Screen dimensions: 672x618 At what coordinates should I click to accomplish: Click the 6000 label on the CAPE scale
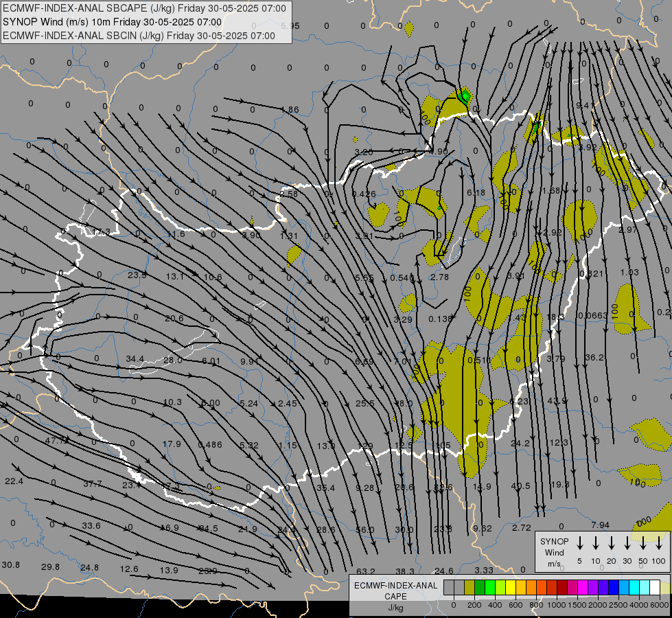(660, 605)
